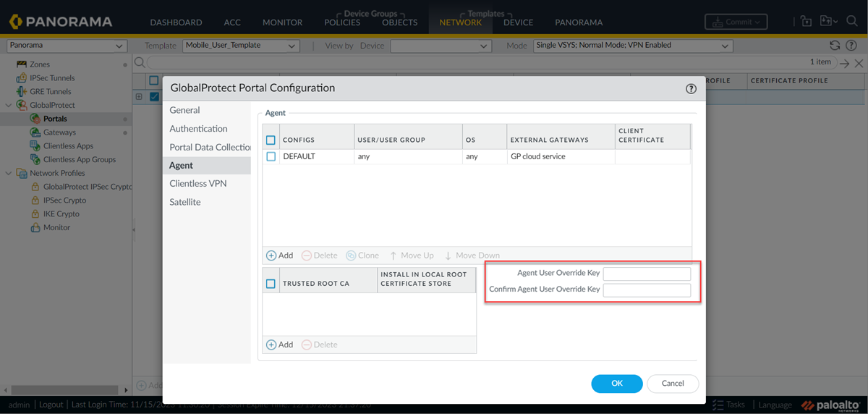868x414 pixels.
Task: Click the Agent User Override Key field
Action: [x=647, y=274]
